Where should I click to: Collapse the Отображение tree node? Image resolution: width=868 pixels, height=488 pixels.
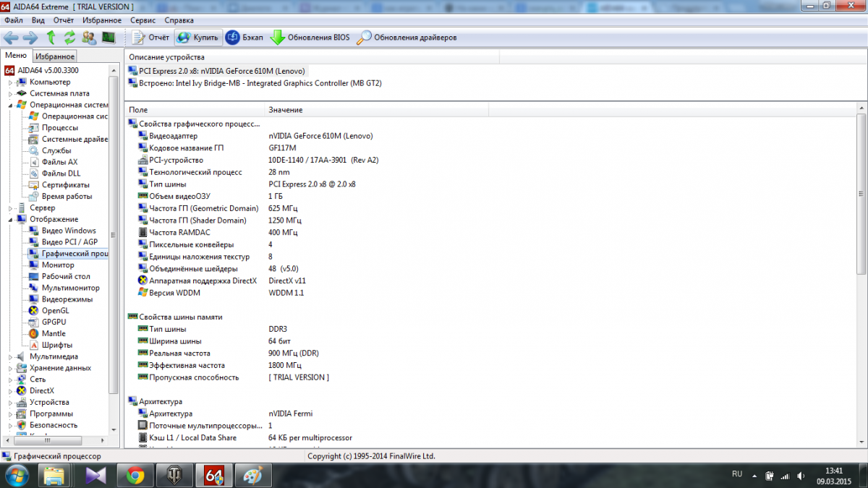click(x=10, y=219)
